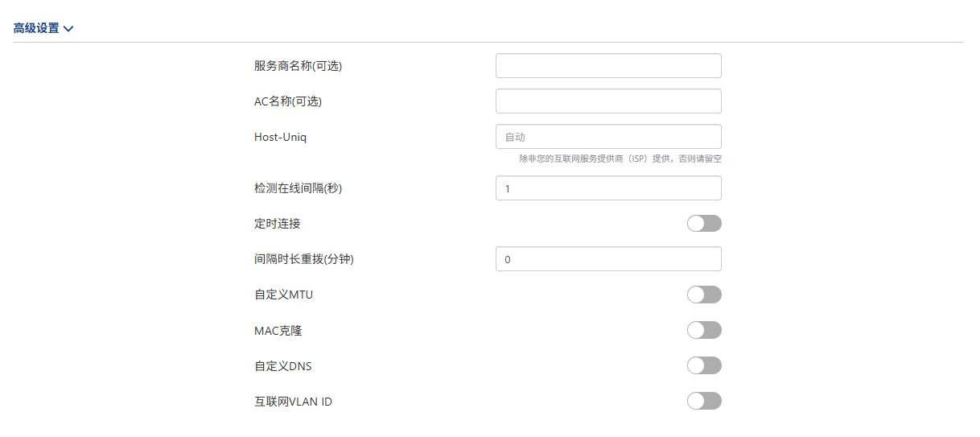Collapse the 高级设置 section chevron
Viewport: 980px width, 437px height.
pos(68,29)
